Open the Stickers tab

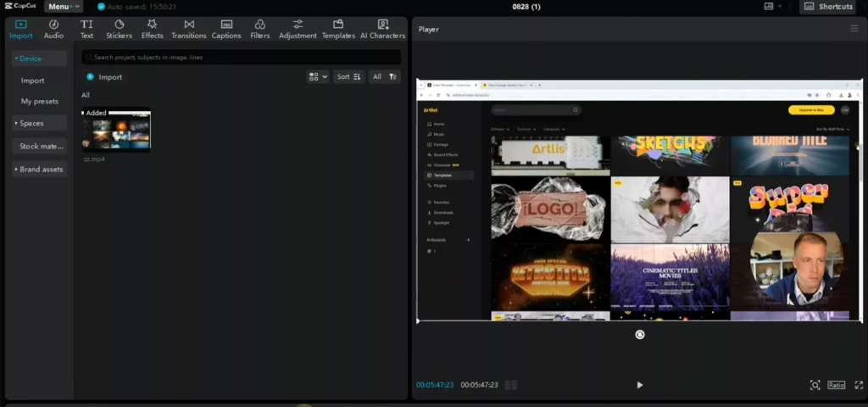(119, 30)
